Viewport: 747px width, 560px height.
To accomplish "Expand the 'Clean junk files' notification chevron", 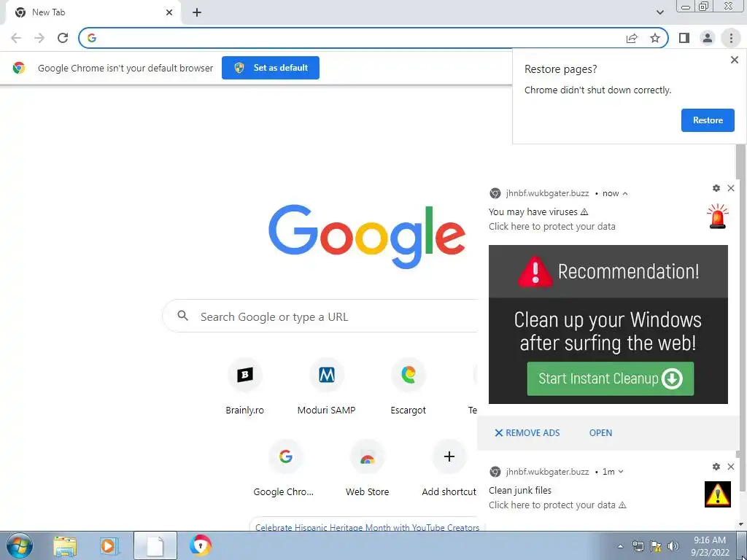I will coord(621,472).
